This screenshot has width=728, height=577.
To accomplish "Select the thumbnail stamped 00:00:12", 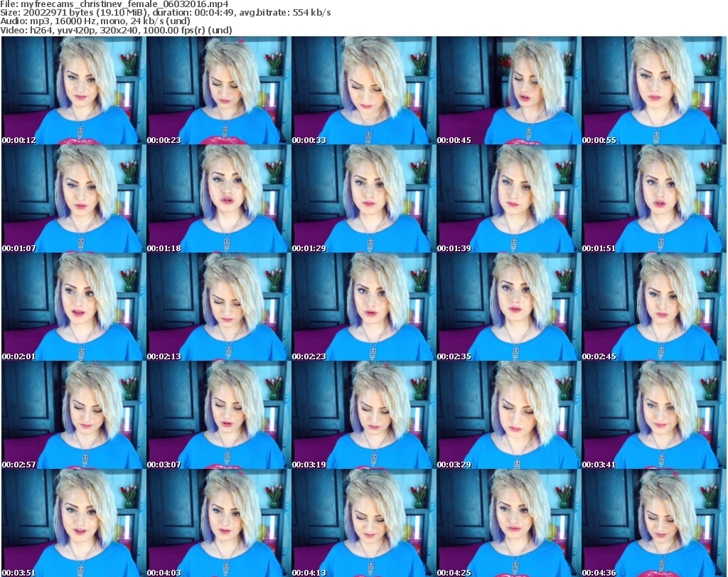I will [x=73, y=90].
